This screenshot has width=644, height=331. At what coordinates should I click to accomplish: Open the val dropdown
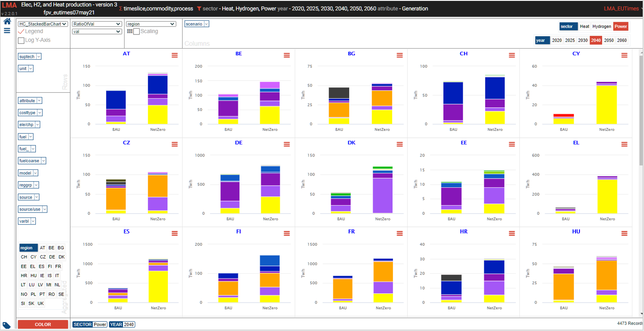pos(97,31)
